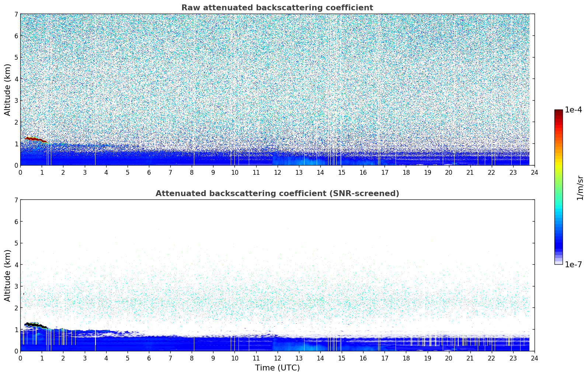Click the "Attenuated backscattering coefficient (SNR-screened)" title

tap(277, 194)
